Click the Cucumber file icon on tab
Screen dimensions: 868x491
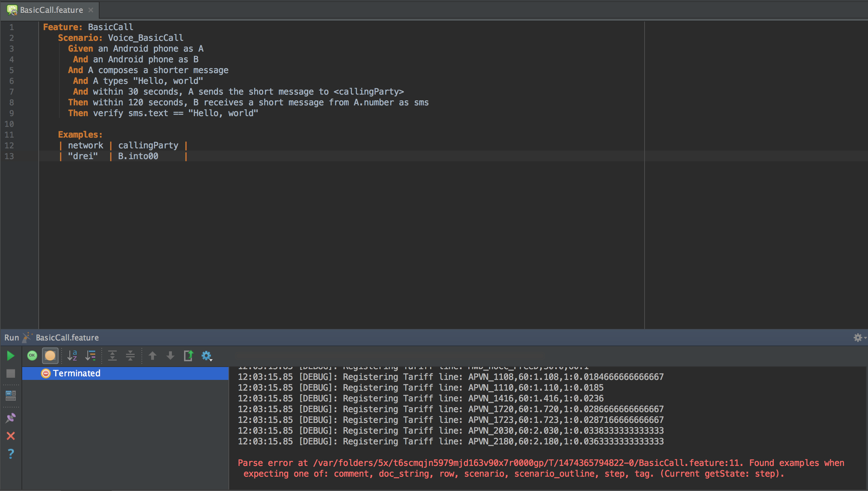click(12, 10)
